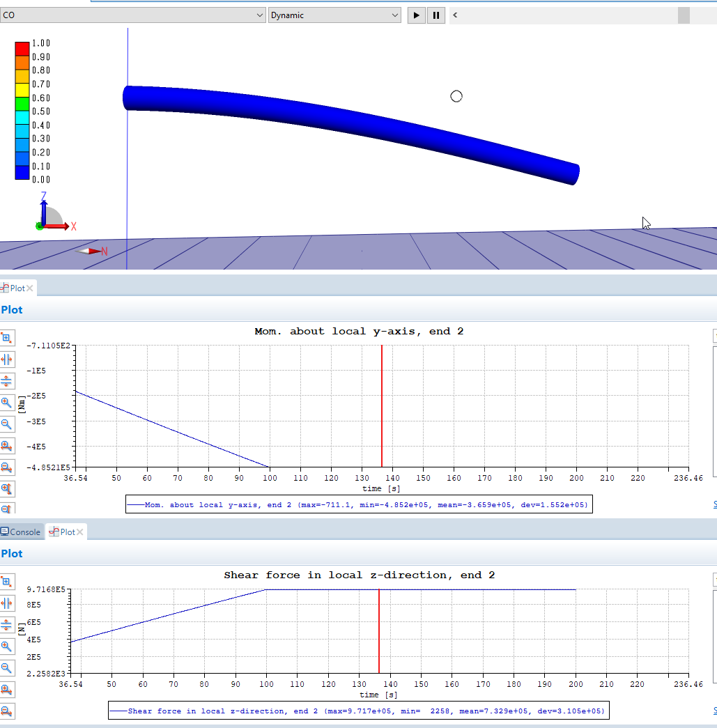Viewport: 717px width, 728px height.
Task: Switch to the Console tab
Action: click(21, 532)
